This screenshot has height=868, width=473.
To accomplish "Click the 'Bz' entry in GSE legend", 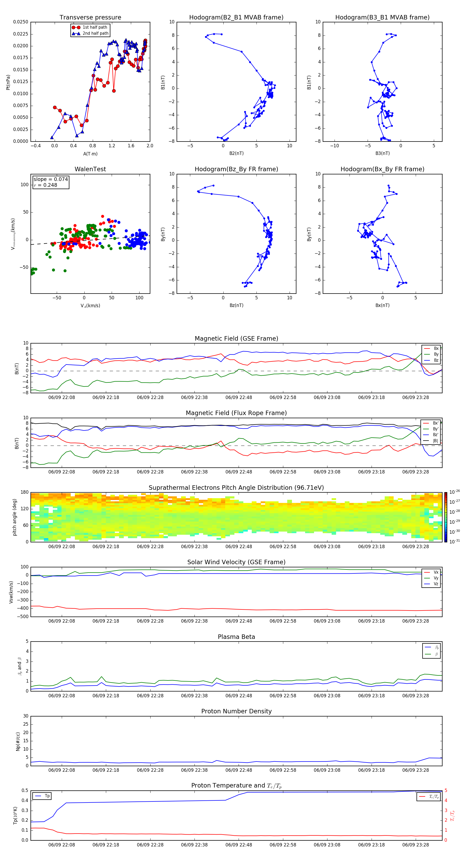I will [431, 360].
